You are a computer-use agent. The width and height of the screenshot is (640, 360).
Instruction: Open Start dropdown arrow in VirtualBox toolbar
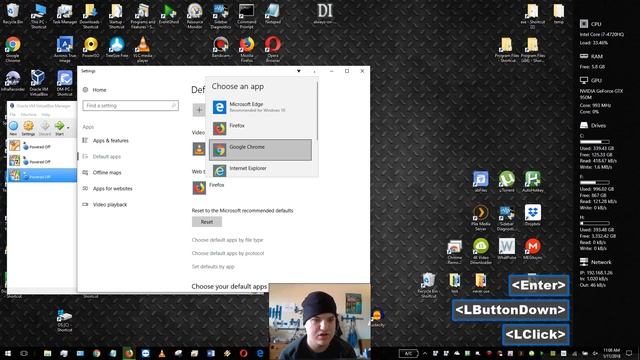(68, 128)
